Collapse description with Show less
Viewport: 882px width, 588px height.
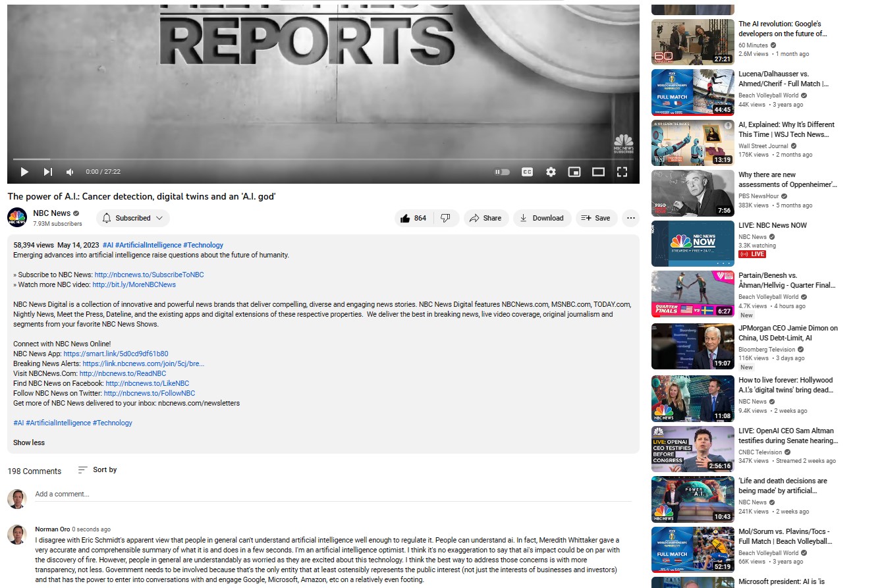[x=29, y=442]
